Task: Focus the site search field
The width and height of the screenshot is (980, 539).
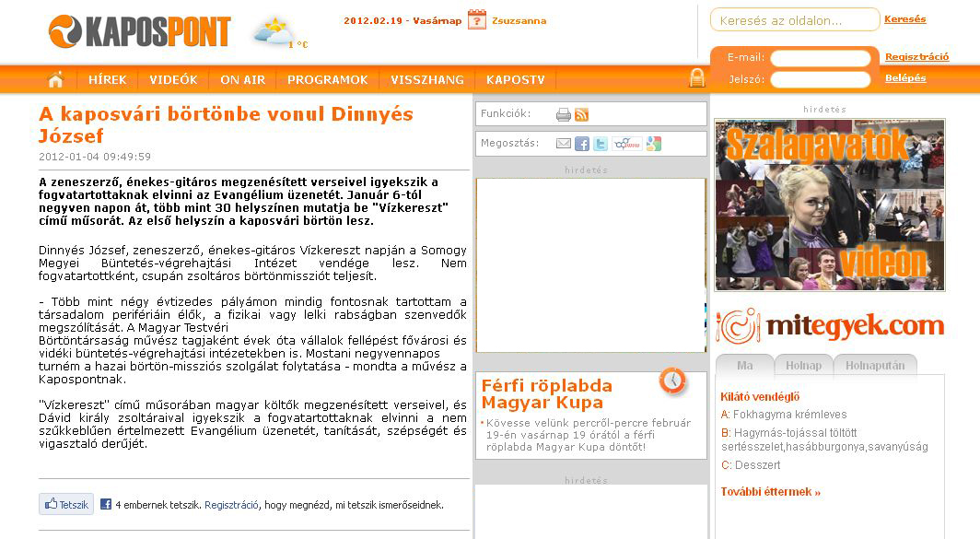Action: (x=795, y=20)
